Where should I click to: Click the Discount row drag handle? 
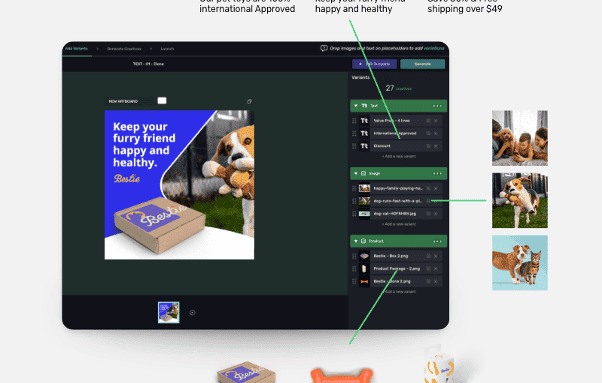click(354, 146)
